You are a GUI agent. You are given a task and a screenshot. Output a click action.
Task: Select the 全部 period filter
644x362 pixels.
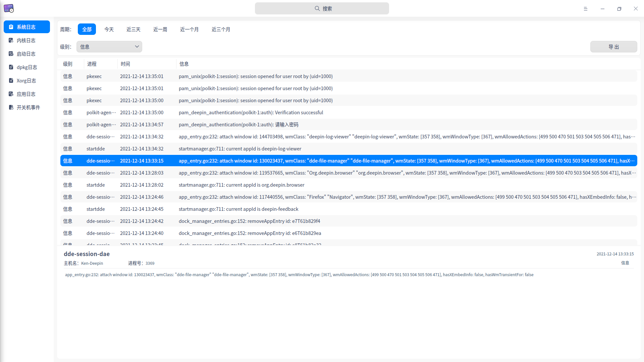point(87,29)
